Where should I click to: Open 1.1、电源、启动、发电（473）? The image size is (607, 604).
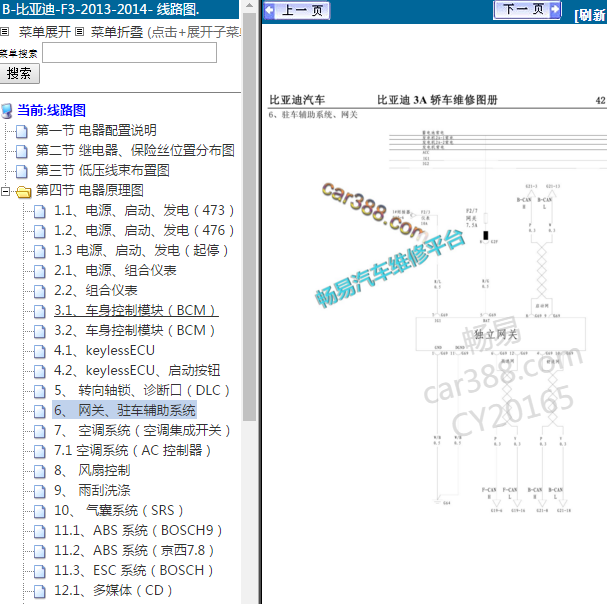144,211
